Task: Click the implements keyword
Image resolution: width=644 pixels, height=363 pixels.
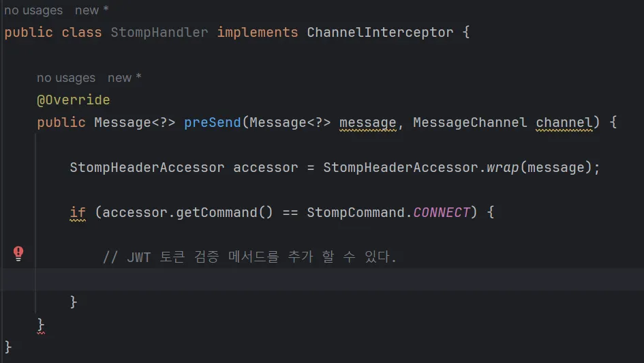Action: click(x=258, y=32)
